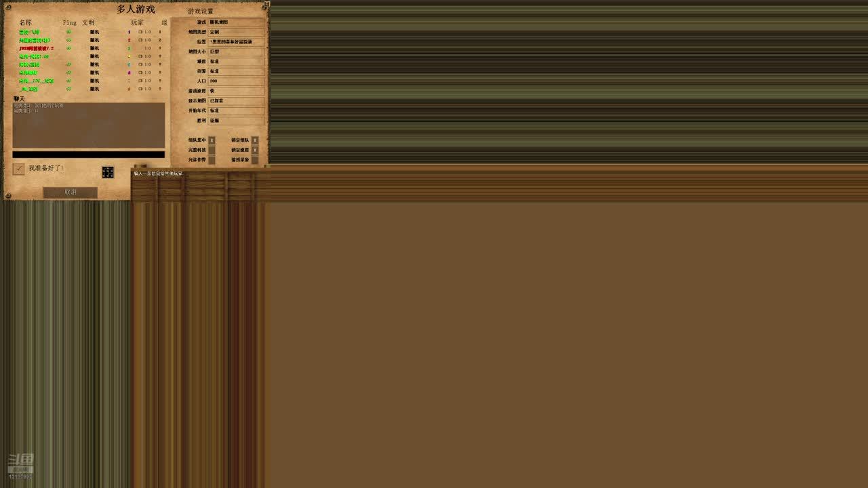Toggle the 游戏录象 record game checkbox
This screenshot has height=488, width=868.
tap(255, 160)
